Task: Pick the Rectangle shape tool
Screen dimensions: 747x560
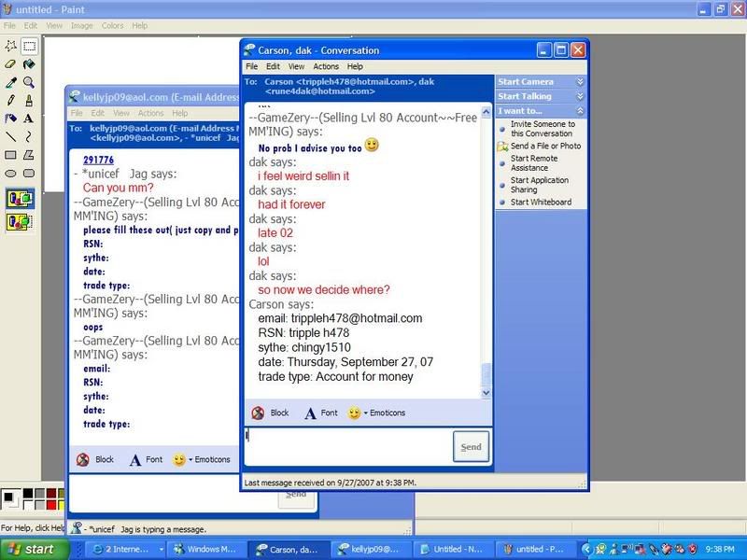Action: point(10,155)
